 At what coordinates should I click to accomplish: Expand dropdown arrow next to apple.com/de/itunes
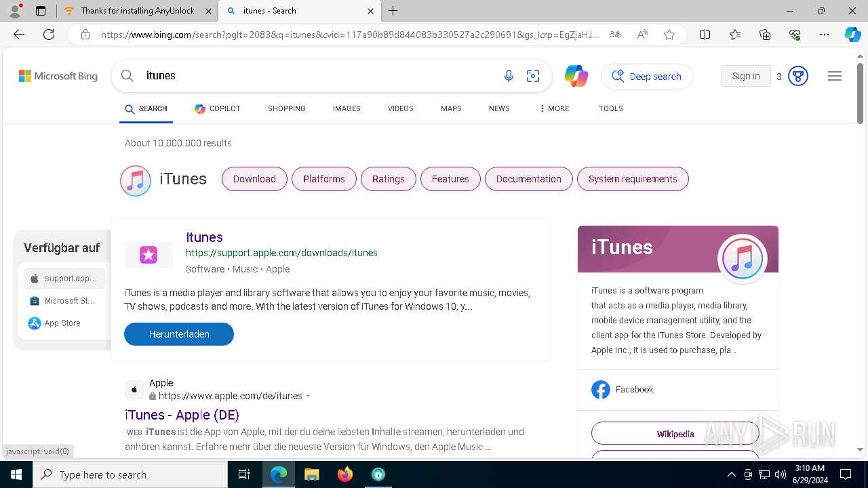(309, 396)
